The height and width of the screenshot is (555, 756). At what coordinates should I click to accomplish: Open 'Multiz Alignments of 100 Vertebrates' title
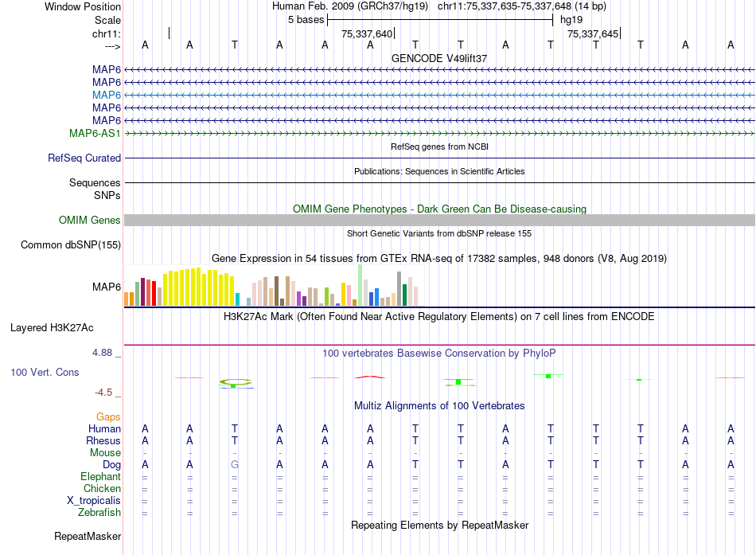pyautogui.click(x=439, y=406)
